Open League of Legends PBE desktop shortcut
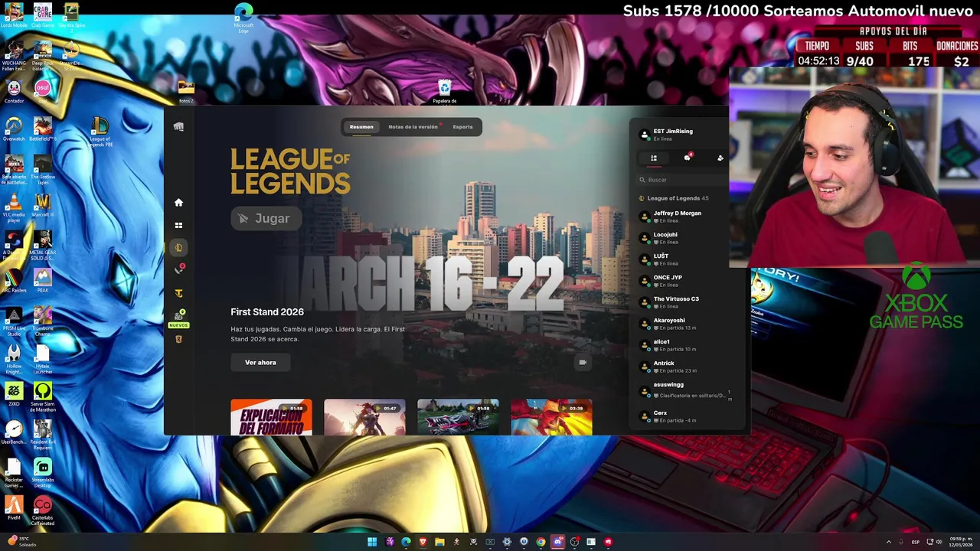Screen dimensions: 980x551 coord(100,131)
